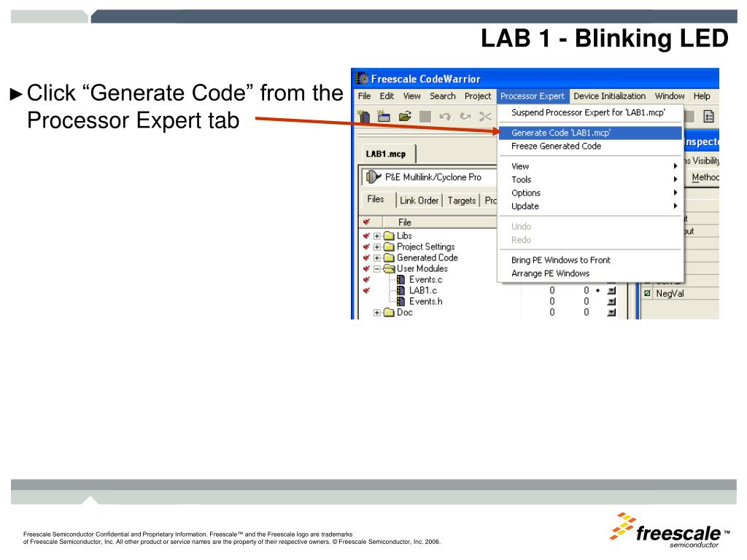Open the Update submenu arrow
This screenshot has width=747, height=560.
(675, 206)
